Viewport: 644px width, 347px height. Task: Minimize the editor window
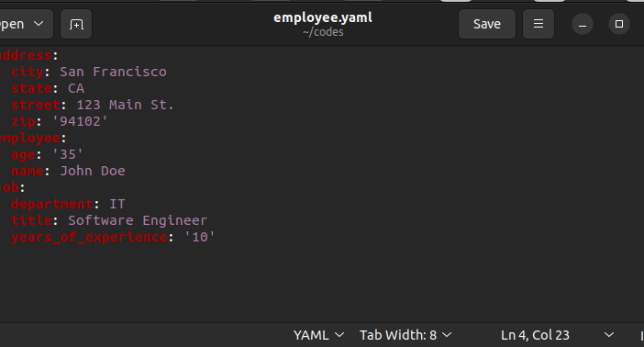pyautogui.click(x=582, y=24)
